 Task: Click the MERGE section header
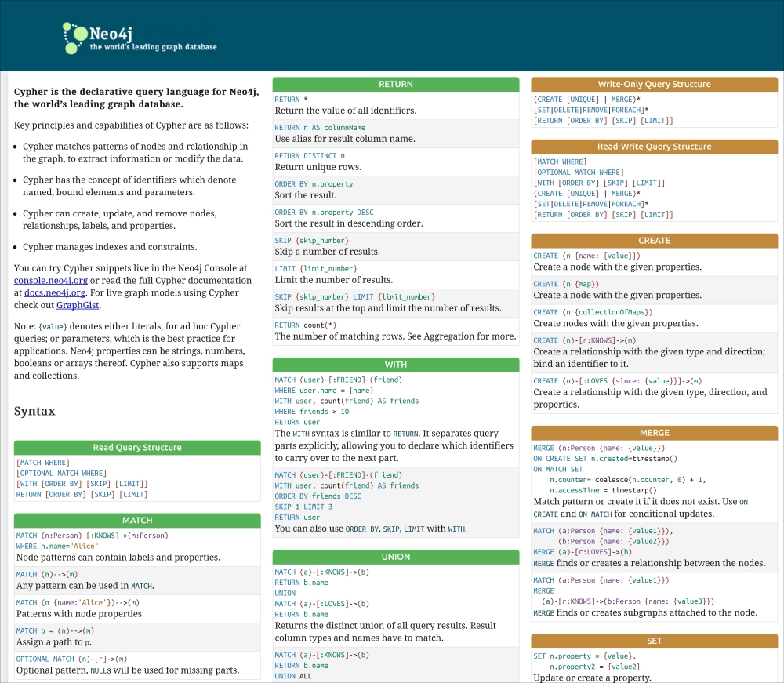pos(654,433)
